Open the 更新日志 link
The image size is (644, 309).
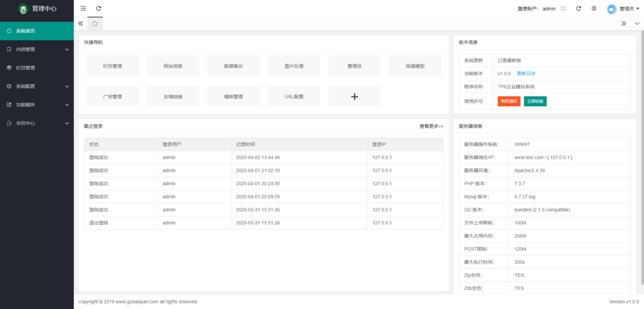[526, 74]
